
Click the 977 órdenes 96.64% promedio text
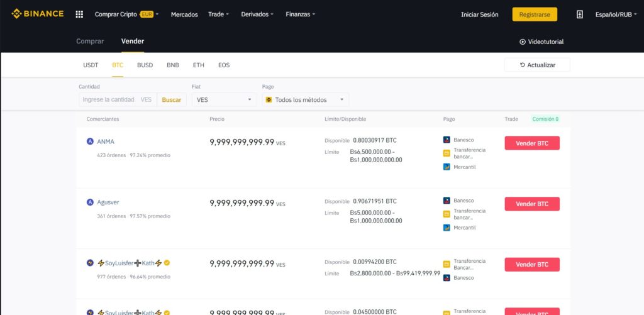(x=133, y=277)
